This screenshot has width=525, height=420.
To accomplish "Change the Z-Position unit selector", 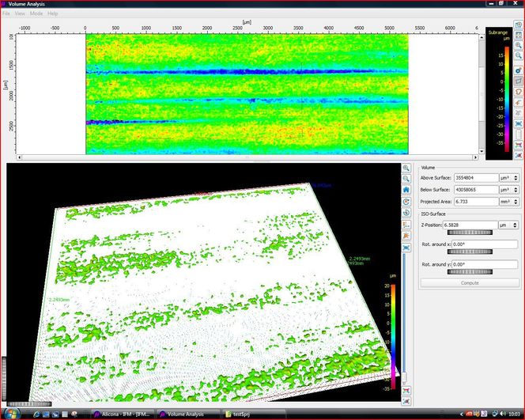I will pos(508,225).
